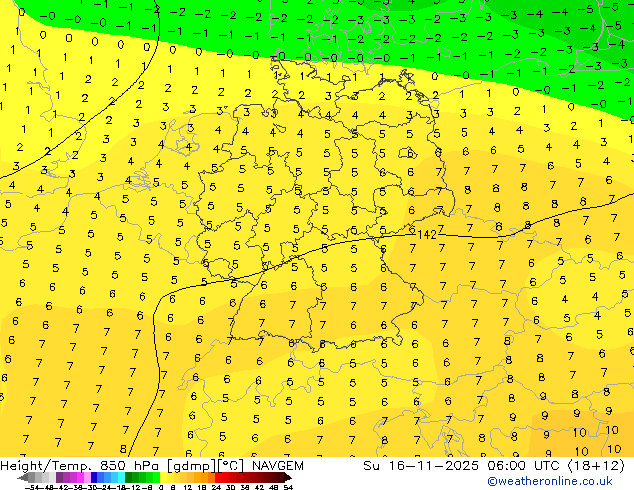Click the '[gdmp]' unit label
This screenshot has width=634, height=490.
192,466
